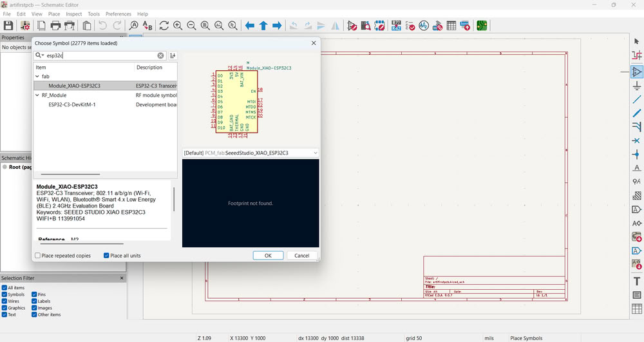Clear the esp32c search text

click(160, 55)
